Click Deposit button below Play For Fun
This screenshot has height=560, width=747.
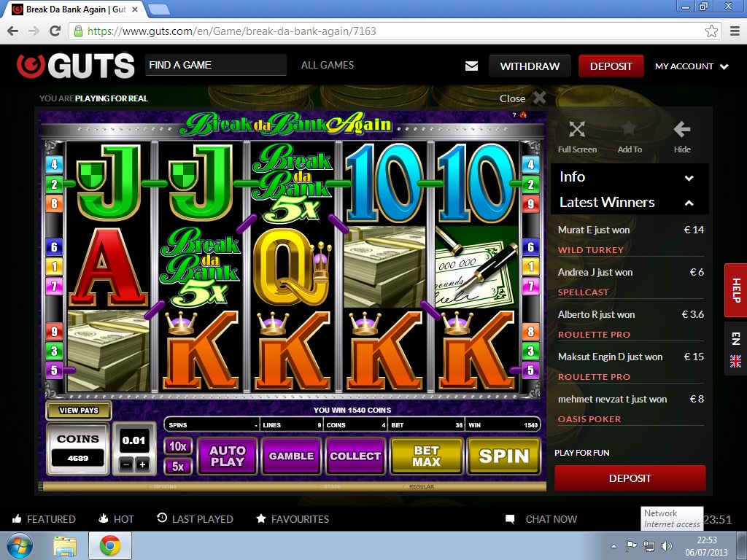tap(630, 478)
